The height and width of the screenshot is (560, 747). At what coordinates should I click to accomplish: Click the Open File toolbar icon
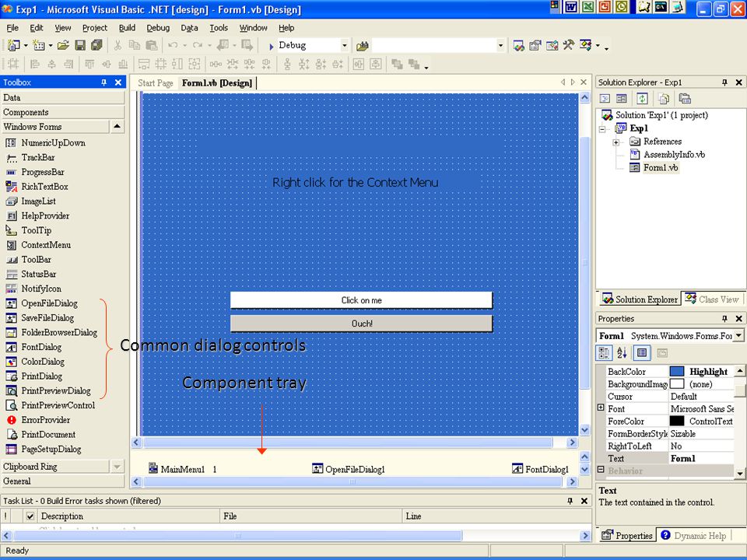(63, 45)
